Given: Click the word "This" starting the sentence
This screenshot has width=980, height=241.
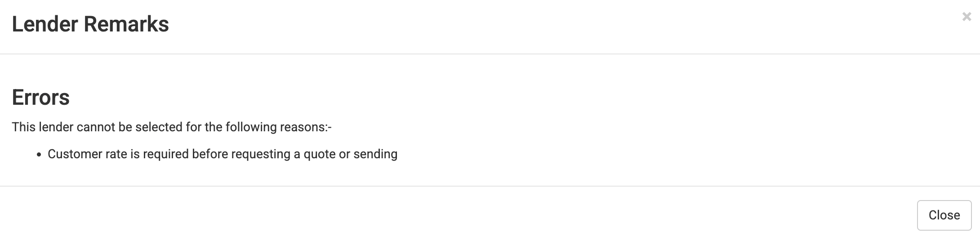Looking at the screenshot, I should [23, 127].
